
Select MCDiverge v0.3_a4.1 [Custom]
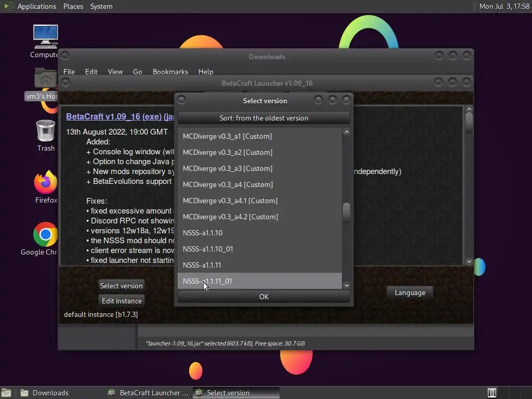pos(260,201)
